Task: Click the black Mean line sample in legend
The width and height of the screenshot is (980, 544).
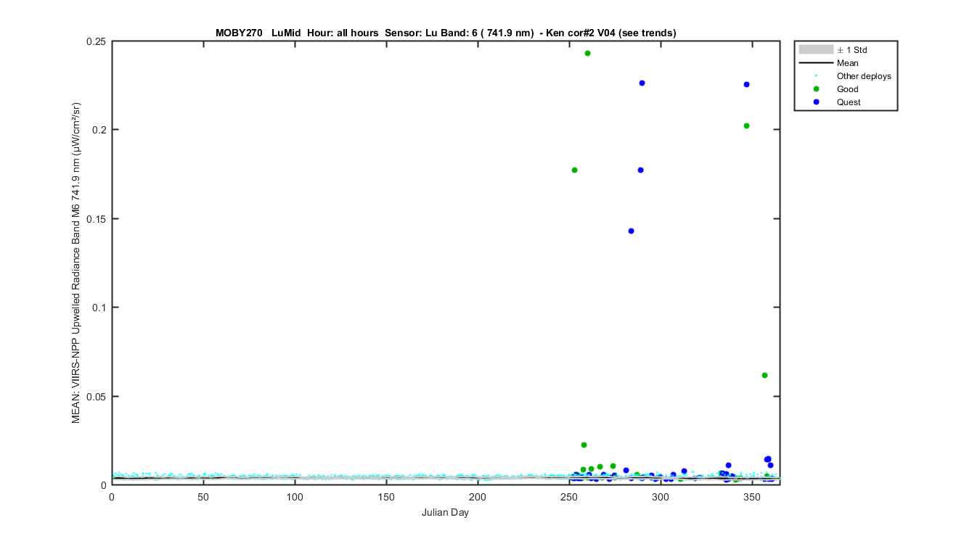Action: click(x=815, y=63)
